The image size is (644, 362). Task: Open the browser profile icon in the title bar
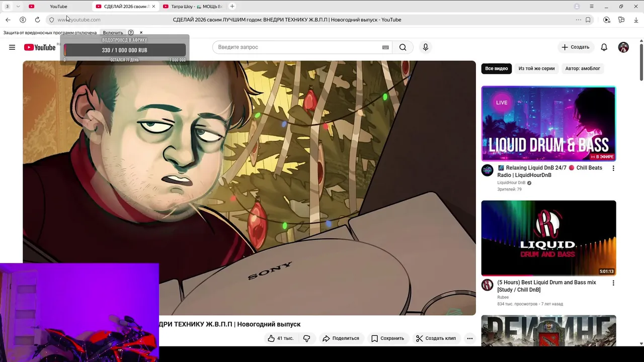pos(577,7)
